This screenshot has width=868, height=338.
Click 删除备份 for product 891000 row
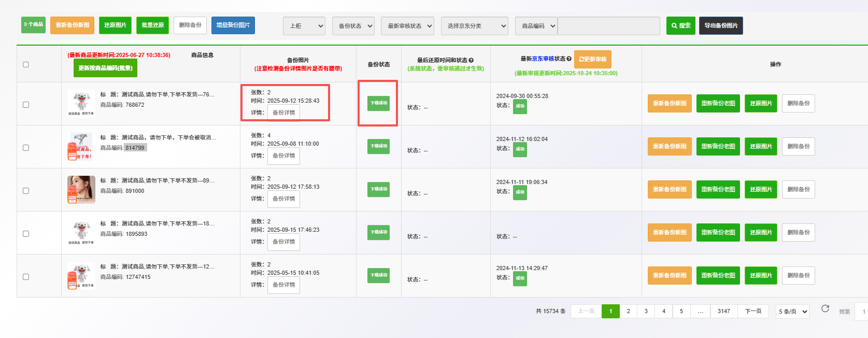tap(798, 189)
